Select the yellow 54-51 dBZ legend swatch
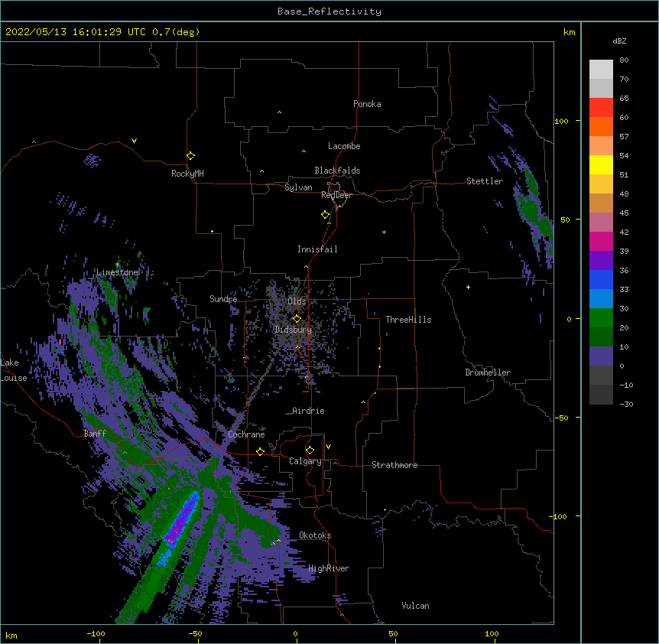The width and height of the screenshot is (659, 644). tap(601, 164)
